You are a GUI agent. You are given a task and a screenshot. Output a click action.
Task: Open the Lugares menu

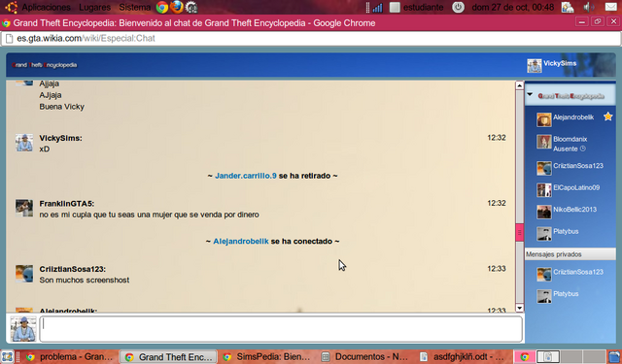pyautogui.click(x=94, y=7)
